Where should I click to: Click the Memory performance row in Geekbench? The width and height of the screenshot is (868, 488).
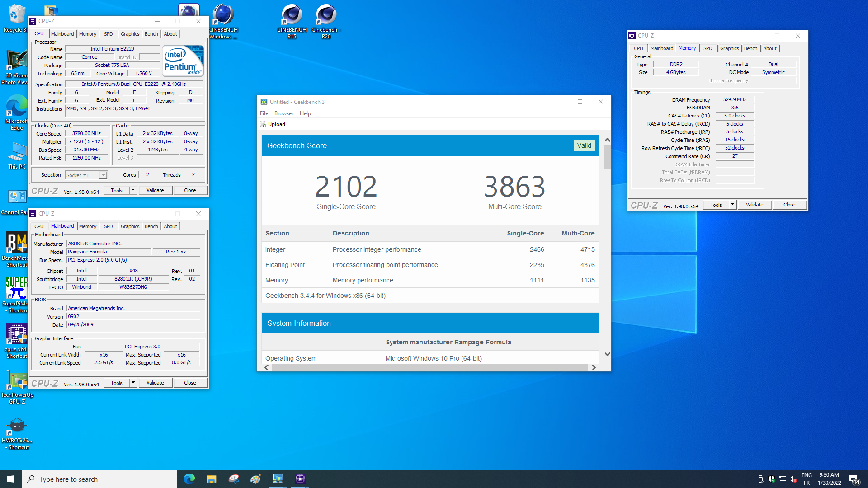(430, 280)
